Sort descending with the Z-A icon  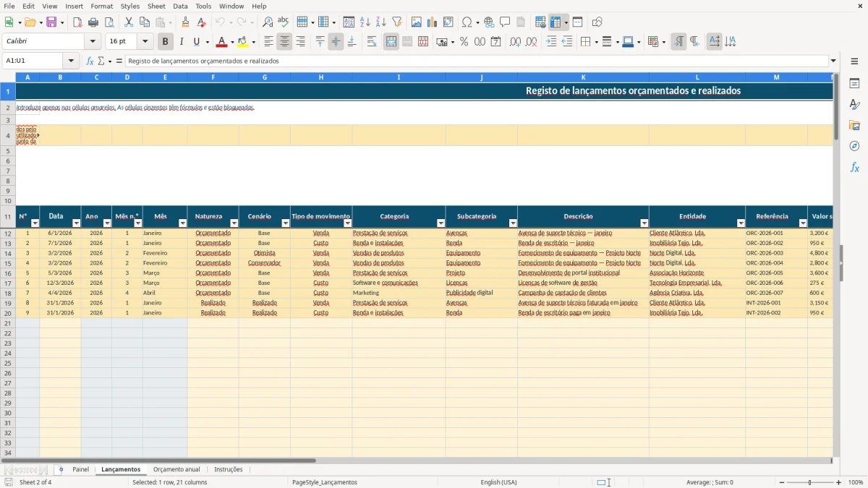(381, 22)
